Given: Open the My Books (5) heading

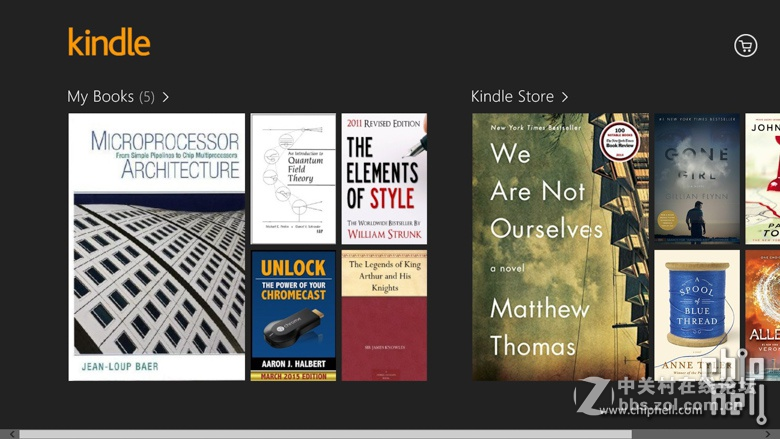Looking at the screenshot, I should click(111, 96).
